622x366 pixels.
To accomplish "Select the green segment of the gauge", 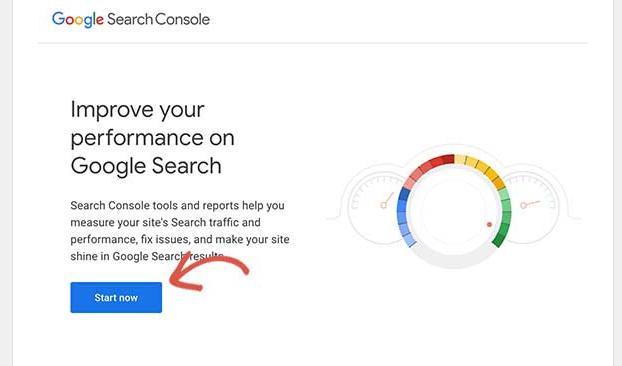I will coord(503,217).
